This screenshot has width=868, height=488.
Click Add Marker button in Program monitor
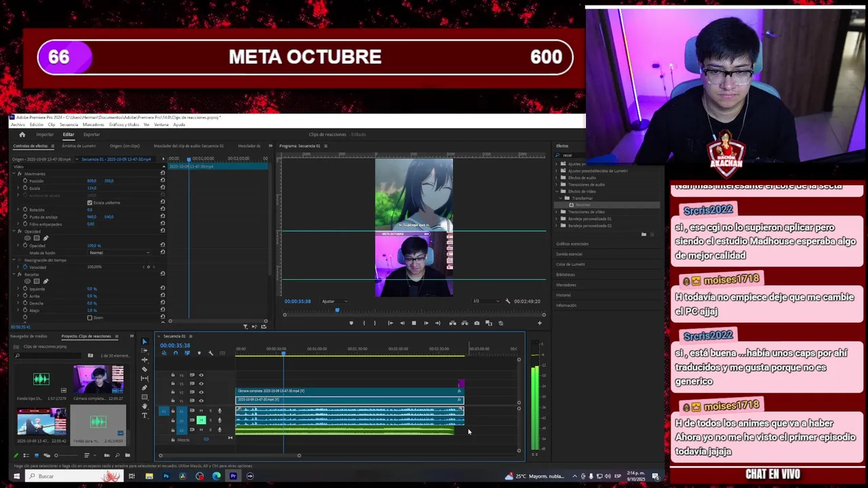click(x=351, y=323)
